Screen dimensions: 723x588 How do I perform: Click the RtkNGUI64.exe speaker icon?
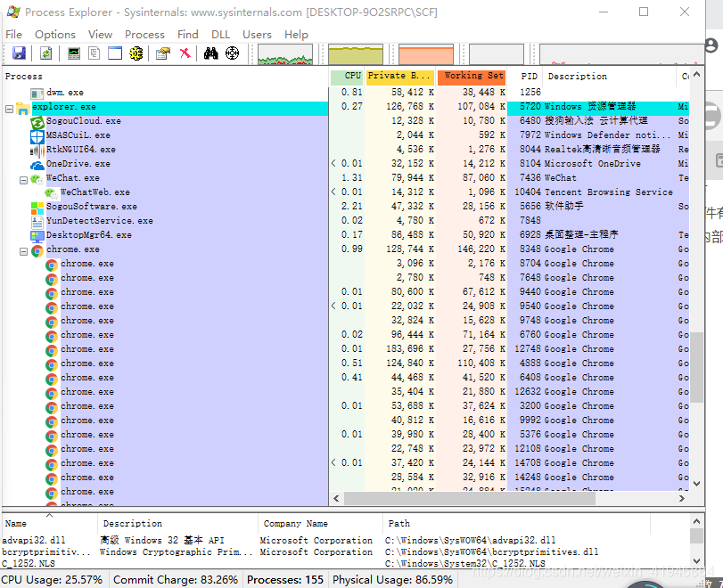click(x=37, y=151)
